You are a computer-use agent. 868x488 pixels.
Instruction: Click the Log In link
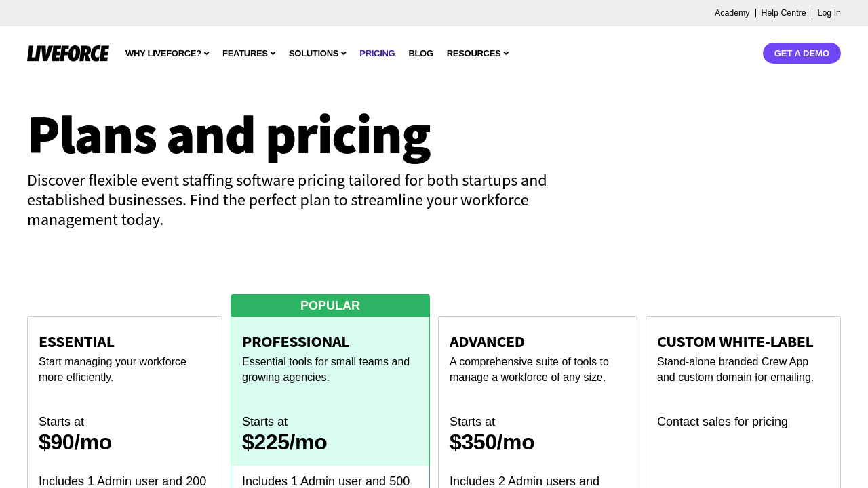(829, 13)
